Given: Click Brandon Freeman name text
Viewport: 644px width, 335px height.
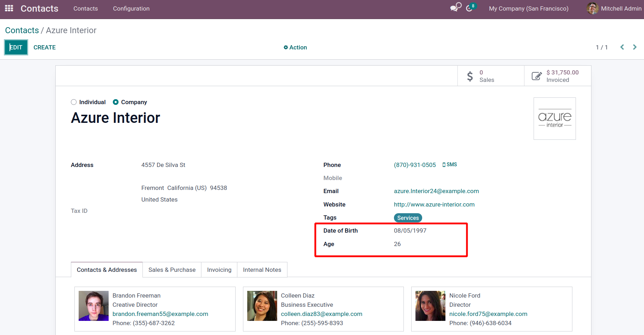Looking at the screenshot, I should click(136, 295).
